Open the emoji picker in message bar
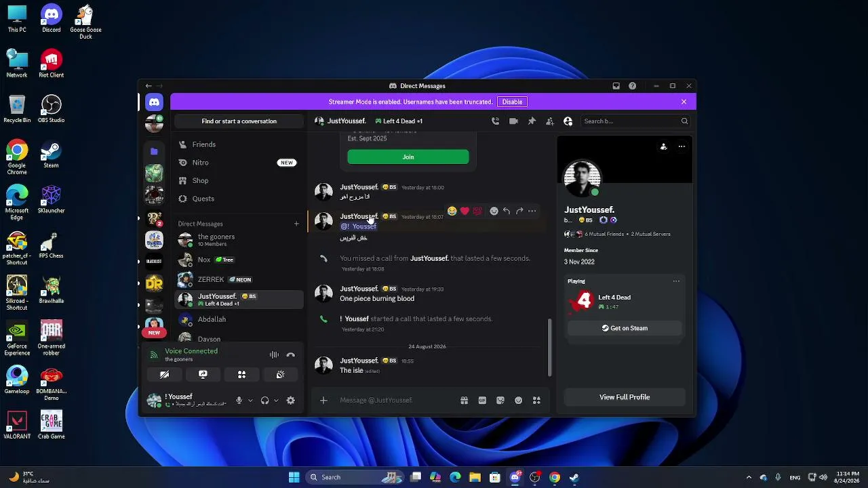Screen dimensions: 868x488 pos(519,401)
